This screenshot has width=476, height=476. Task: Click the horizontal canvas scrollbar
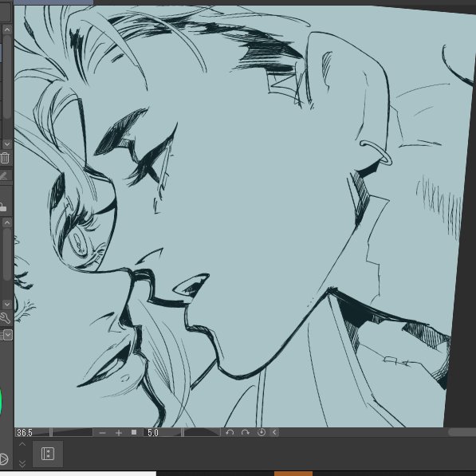(462, 432)
